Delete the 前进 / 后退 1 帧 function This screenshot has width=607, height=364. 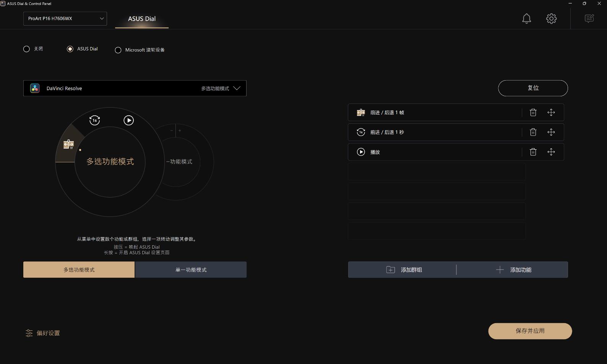coord(533,112)
